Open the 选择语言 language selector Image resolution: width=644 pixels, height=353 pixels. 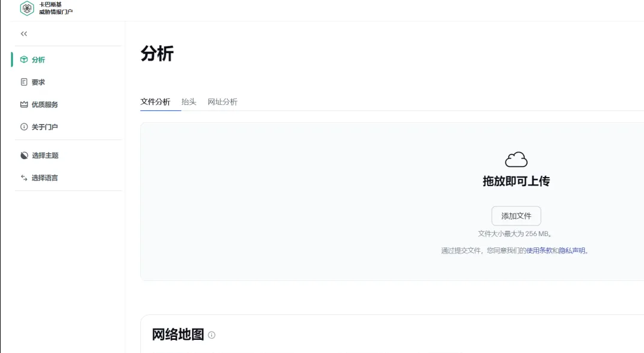pyautogui.click(x=46, y=177)
